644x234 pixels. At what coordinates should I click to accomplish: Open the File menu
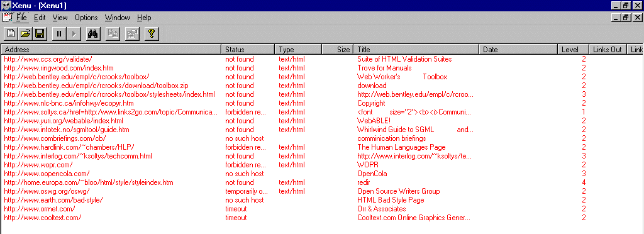(x=21, y=18)
